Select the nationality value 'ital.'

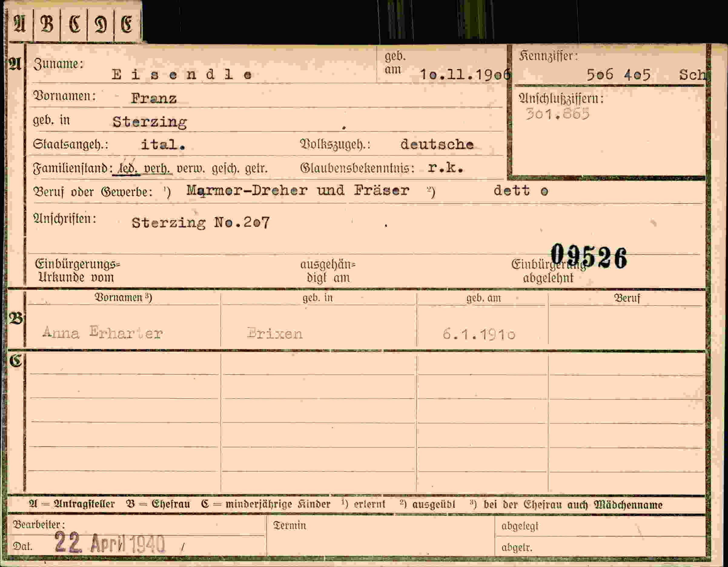[x=163, y=145]
